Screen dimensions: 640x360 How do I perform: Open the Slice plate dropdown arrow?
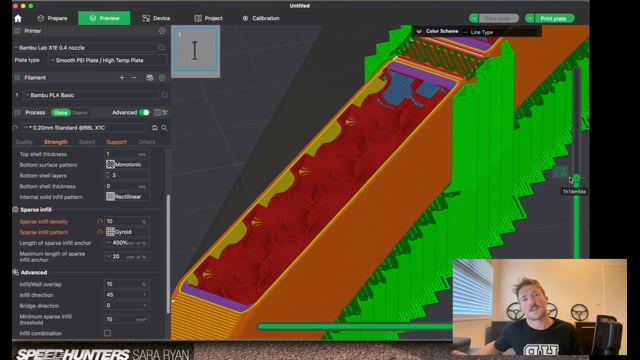[474, 18]
